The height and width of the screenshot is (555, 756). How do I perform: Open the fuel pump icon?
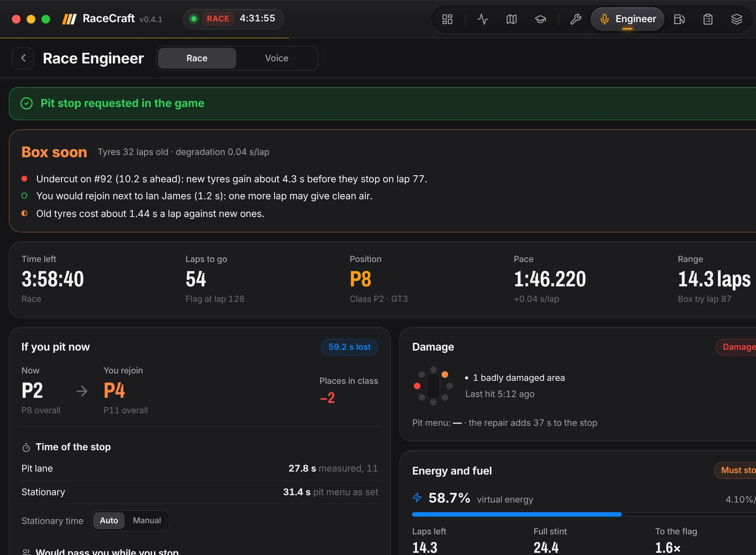click(679, 19)
